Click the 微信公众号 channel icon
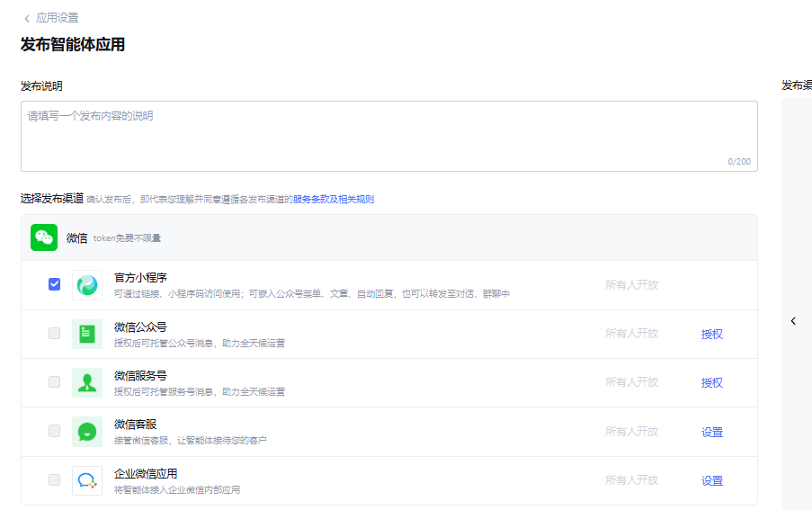The image size is (812, 510). pyautogui.click(x=87, y=334)
